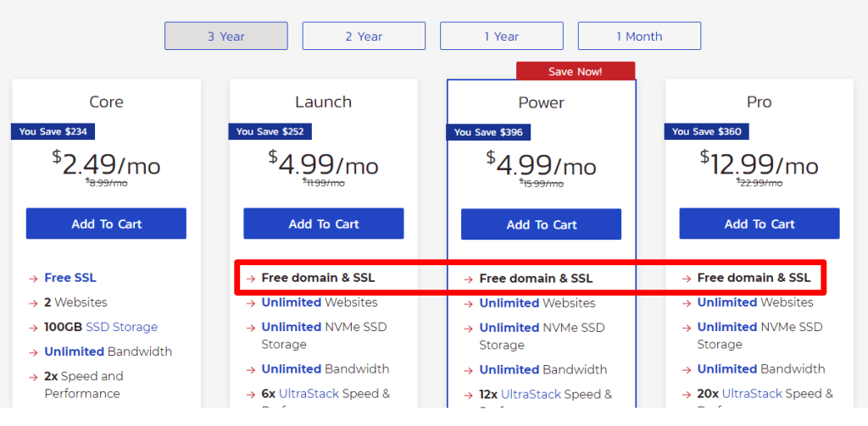Image resolution: width=868 pixels, height=426 pixels.
Task: Click Launch's Free domain & SSL arrow icon
Action: [250, 278]
